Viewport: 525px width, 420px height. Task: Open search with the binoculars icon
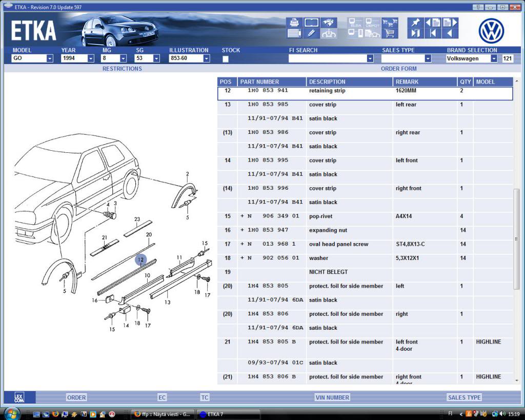[x=329, y=23]
